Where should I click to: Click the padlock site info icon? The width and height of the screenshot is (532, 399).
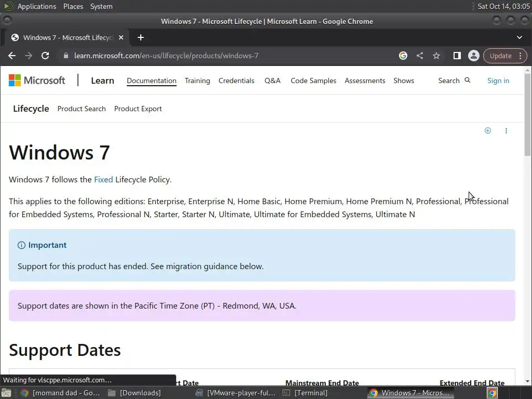[66, 56]
